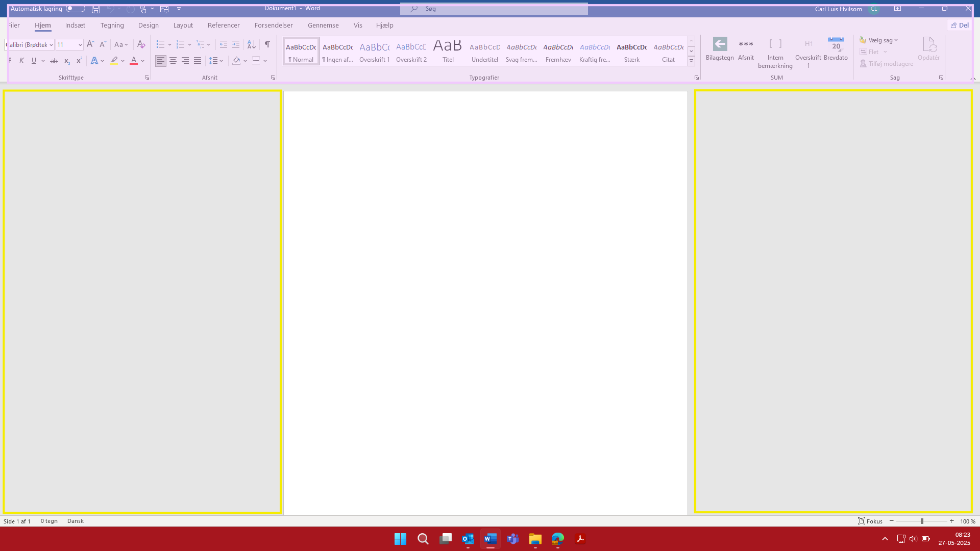The height and width of the screenshot is (551, 980).
Task: Click the Del share button
Action: coord(960,25)
